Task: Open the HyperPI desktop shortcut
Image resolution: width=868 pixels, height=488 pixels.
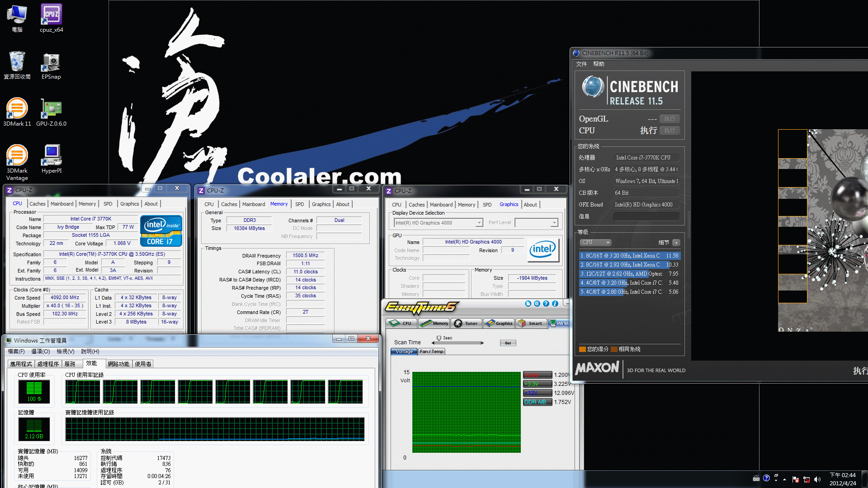Action: tap(51, 159)
